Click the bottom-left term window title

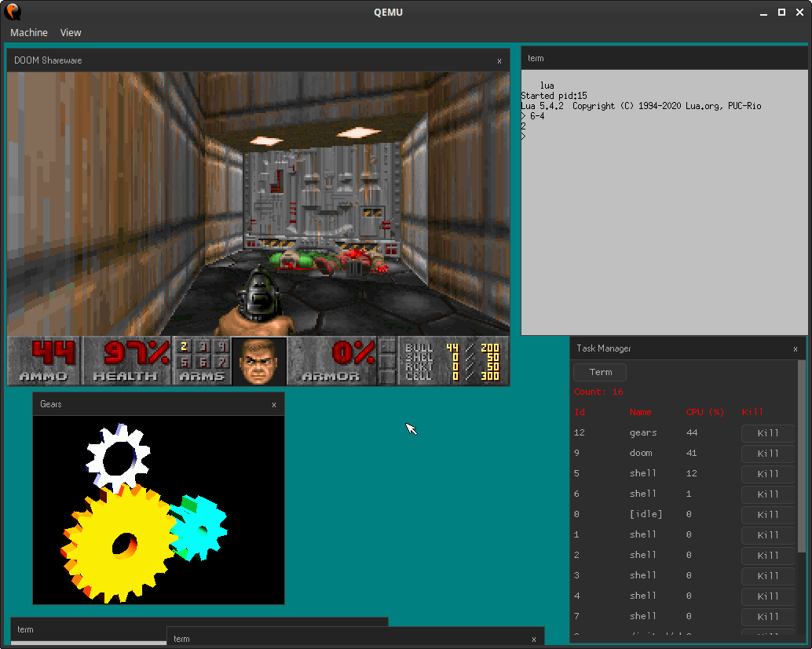click(25, 629)
